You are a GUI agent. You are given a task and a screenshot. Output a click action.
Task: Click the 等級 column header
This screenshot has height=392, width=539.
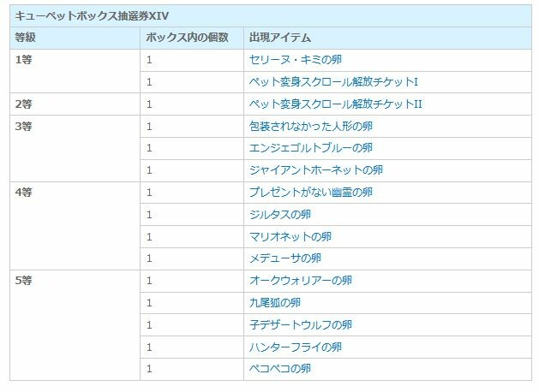(x=26, y=38)
